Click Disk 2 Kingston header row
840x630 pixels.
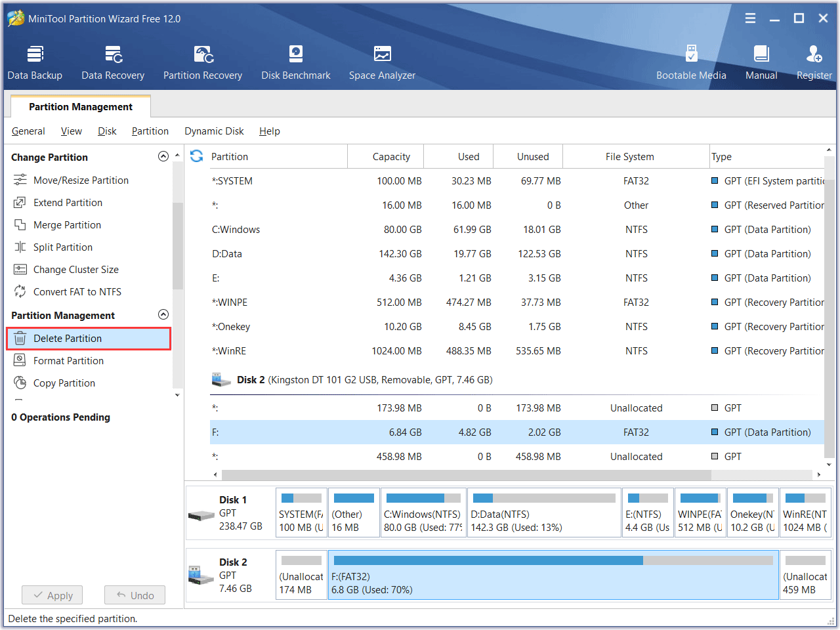click(x=517, y=380)
